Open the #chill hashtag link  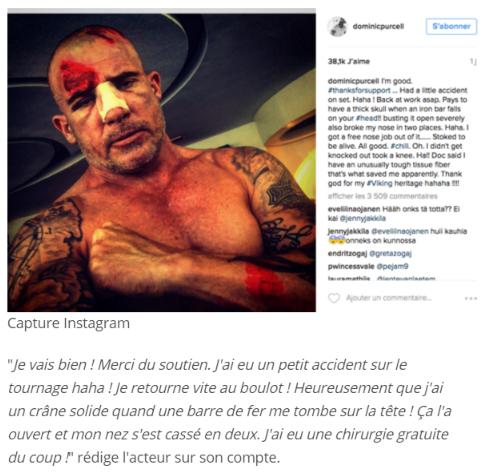400,146
